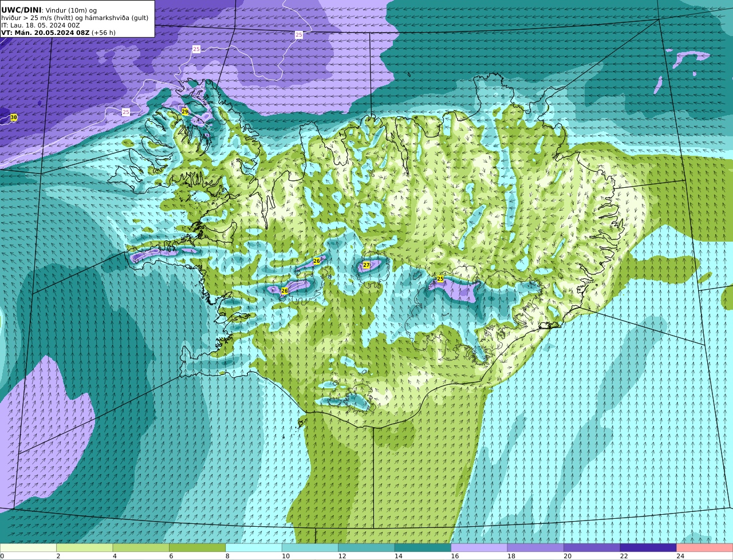Image resolution: width=733 pixels, height=560 pixels.
Task: Click the 16–18 m/s lavender legend swatch
Action: point(479,547)
